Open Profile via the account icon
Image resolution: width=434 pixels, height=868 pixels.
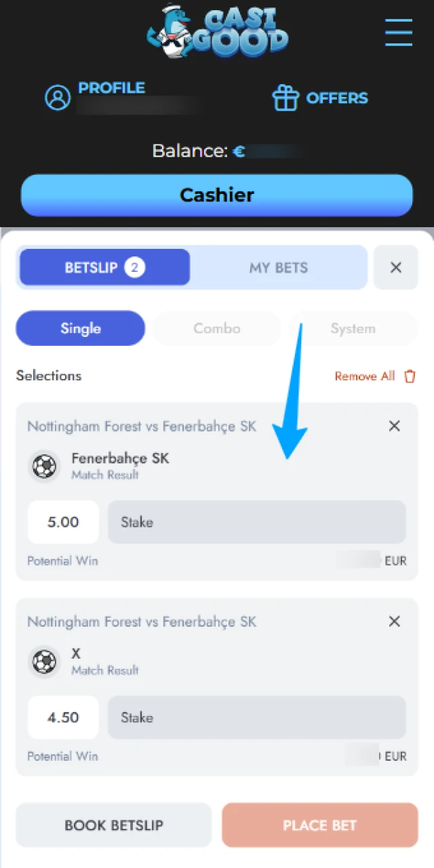[58, 97]
